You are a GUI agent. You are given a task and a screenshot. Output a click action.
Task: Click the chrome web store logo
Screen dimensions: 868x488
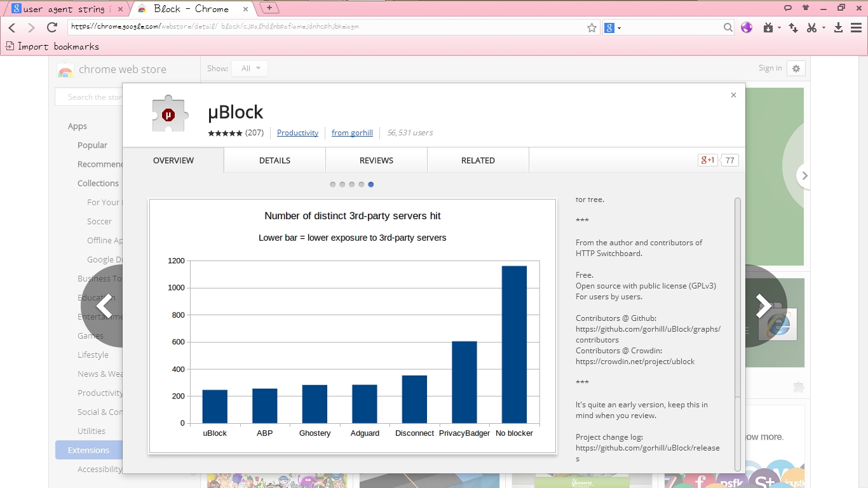pos(65,70)
